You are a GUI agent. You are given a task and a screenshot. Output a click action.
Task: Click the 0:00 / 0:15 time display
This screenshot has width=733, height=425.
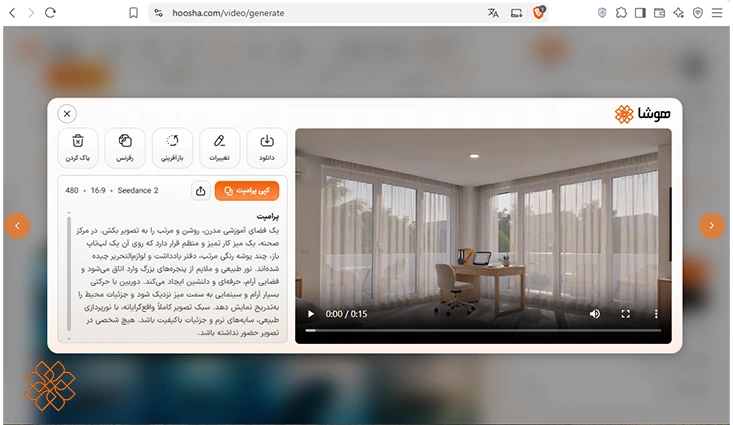click(346, 314)
